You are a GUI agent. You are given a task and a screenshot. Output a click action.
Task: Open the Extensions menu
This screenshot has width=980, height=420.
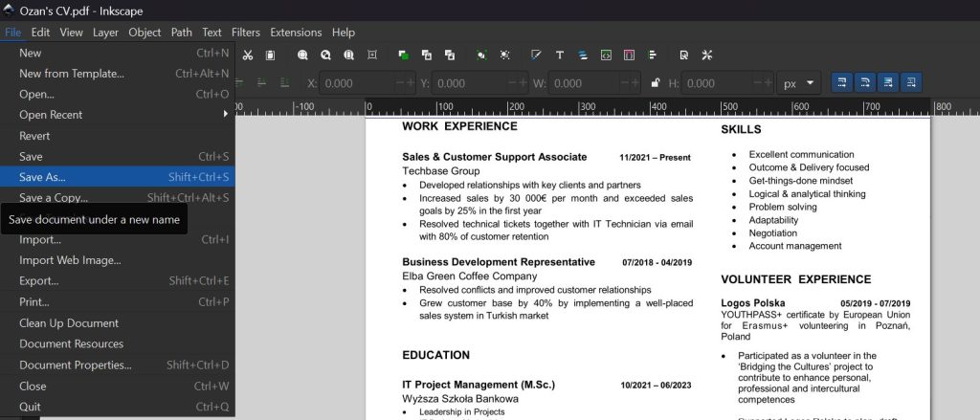pos(297,33)
